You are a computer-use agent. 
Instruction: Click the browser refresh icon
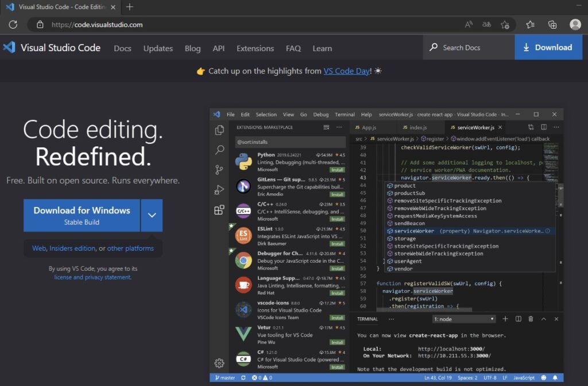(13, 25)
